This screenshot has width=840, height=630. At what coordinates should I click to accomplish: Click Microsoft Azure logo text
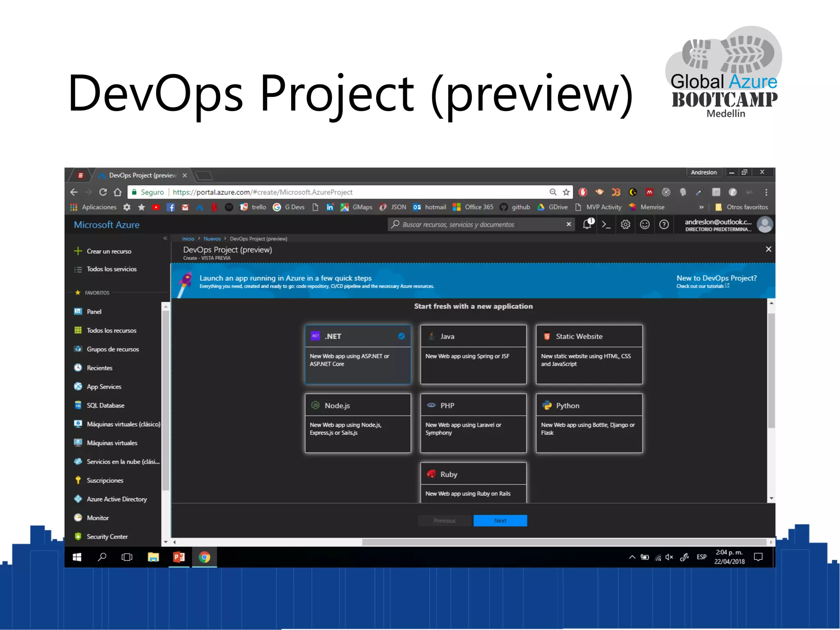click(x=107, y=225)
